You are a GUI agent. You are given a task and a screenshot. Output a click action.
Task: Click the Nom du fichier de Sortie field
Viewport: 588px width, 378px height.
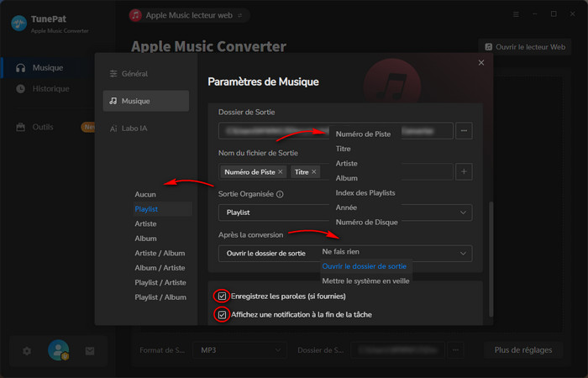(x=336, y=171)
